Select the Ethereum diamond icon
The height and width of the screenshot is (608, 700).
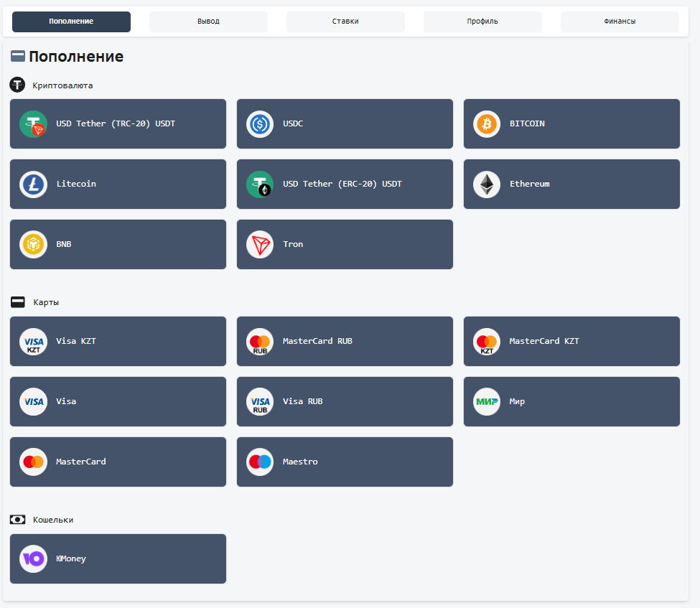[x=486, y=184]
